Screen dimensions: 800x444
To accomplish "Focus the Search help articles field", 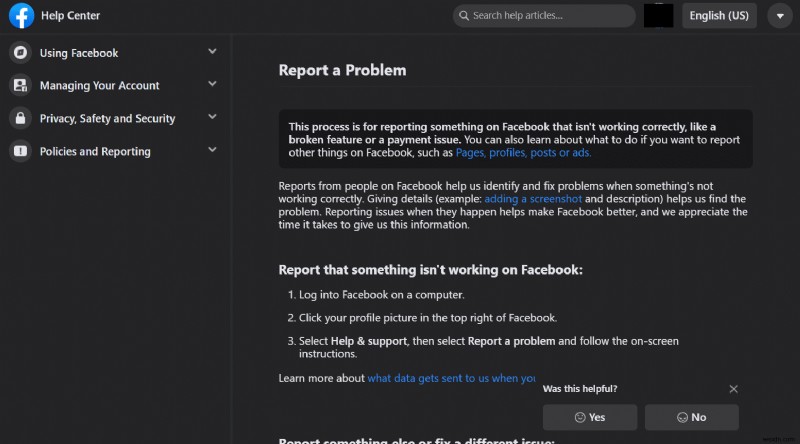I will click(544, 16).
